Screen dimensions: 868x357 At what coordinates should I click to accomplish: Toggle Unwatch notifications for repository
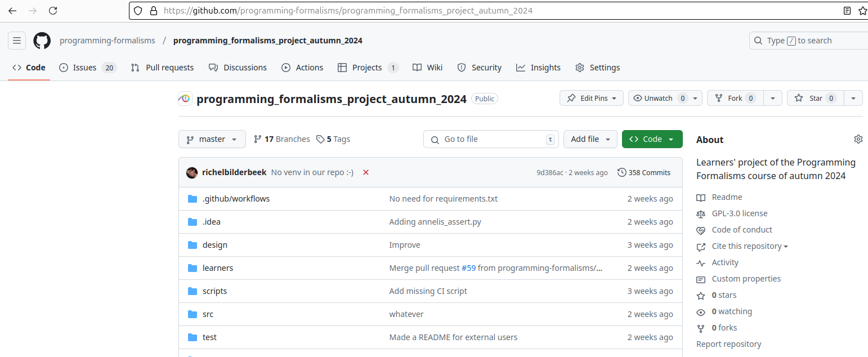(x=657, y=98)
